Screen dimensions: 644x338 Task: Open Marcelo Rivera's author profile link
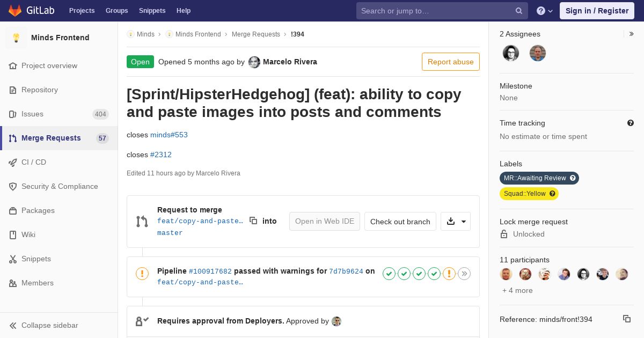click(x=290, y=62)
